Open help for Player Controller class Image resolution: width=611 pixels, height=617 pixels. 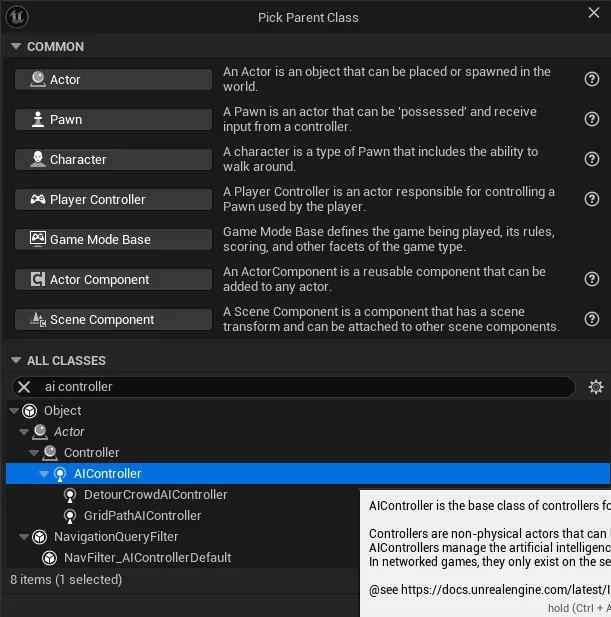[x=592, y=199]
